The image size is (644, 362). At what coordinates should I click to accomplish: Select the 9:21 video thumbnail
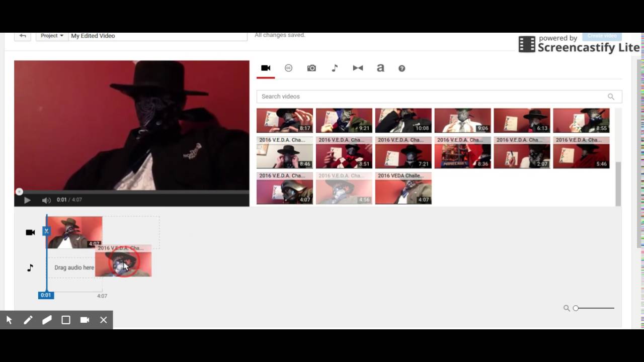pyautogui.click(x=344, y=121)
